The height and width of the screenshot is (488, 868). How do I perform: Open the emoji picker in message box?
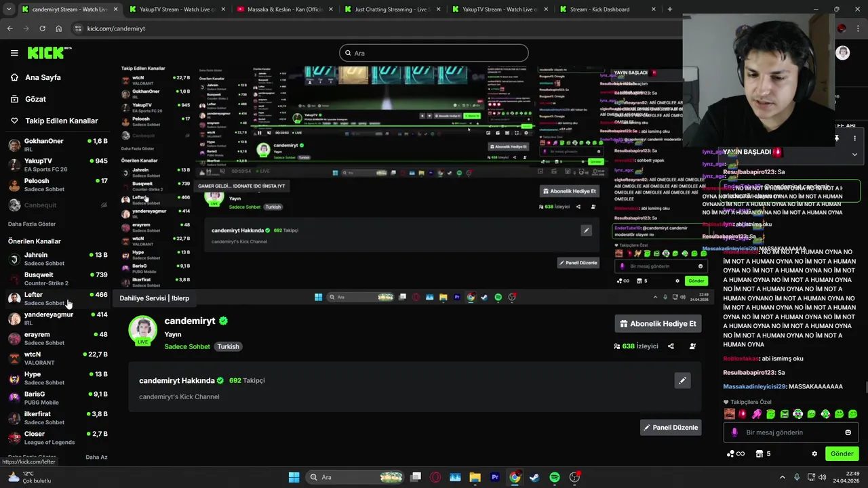pos(848,432)
